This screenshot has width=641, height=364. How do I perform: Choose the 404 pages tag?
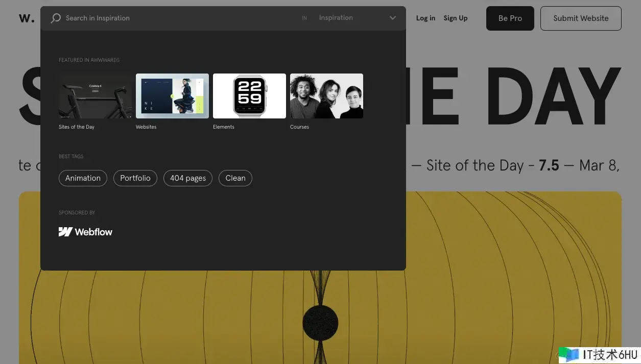187,178
